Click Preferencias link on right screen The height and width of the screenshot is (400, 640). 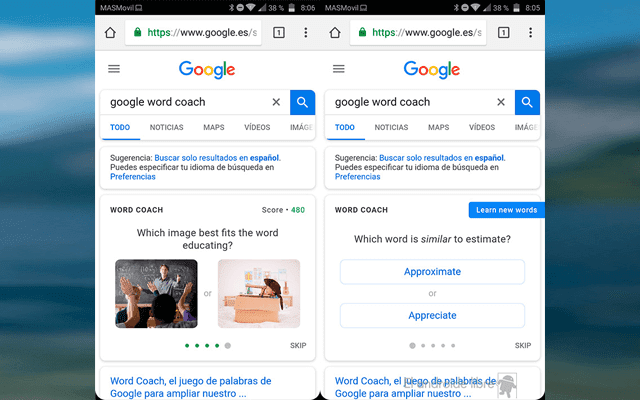pos(357,177)
